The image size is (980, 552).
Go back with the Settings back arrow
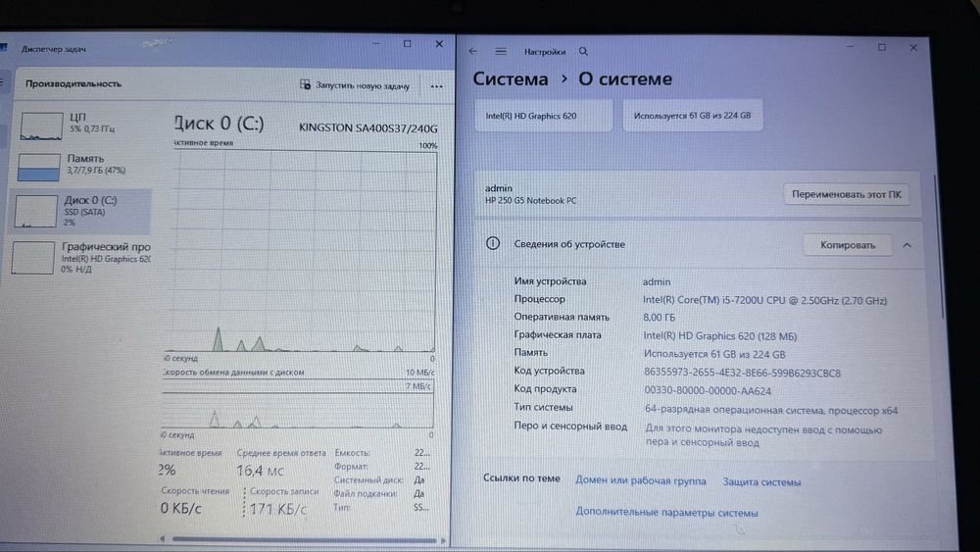[473, 51]
